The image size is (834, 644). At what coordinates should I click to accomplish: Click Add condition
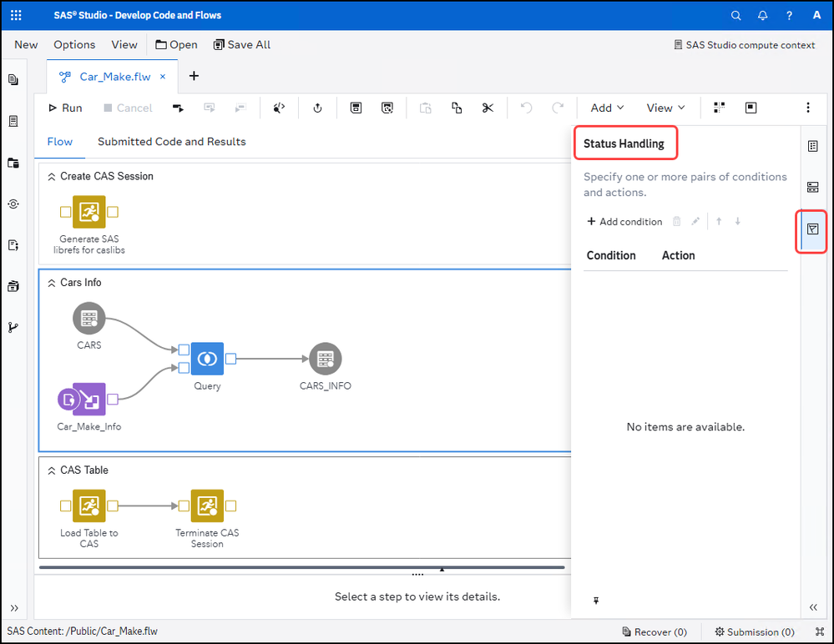click(x=624, y=222)
